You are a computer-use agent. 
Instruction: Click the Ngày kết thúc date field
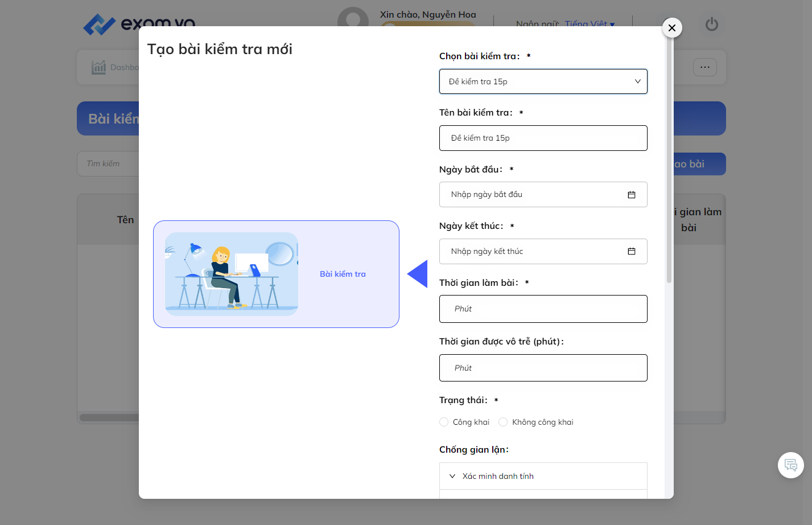543,251
